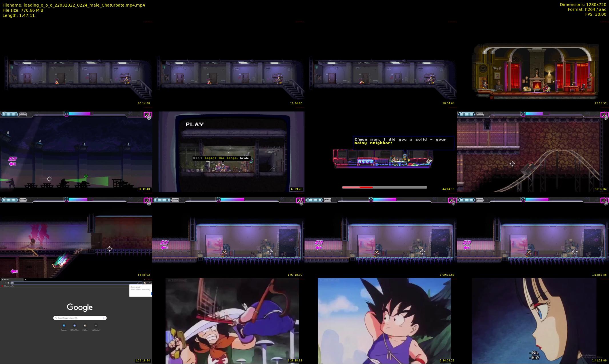Select the roller coaster thumbnail at 50:39
609x364 pixels.
[533, 151]
